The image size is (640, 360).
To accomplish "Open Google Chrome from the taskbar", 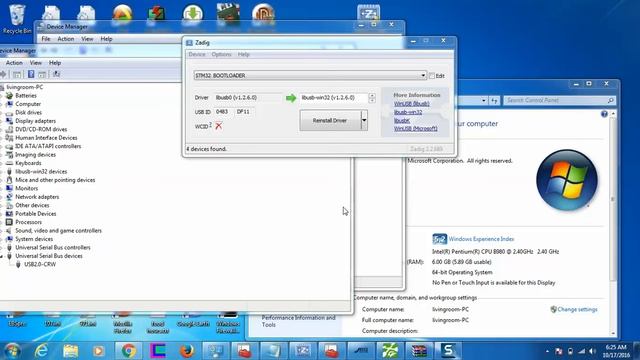I will (128, 351).
